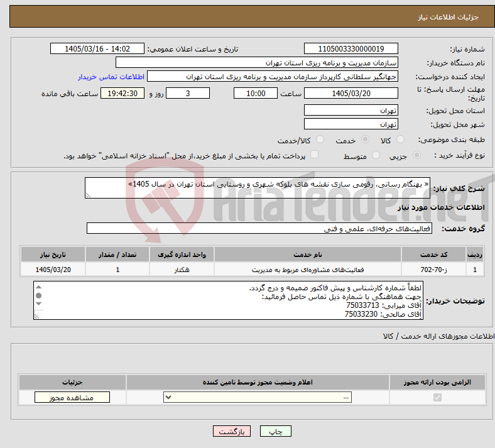This screenshot has width=495, height=448.
Task: Click the request creator name field
Action: click(x=273, y=77)
